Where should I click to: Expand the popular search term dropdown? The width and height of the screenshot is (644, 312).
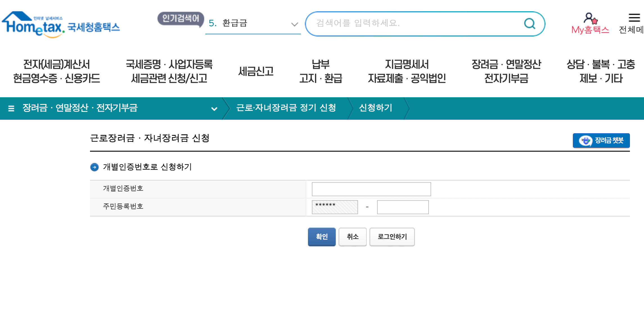tap(294, 24)
